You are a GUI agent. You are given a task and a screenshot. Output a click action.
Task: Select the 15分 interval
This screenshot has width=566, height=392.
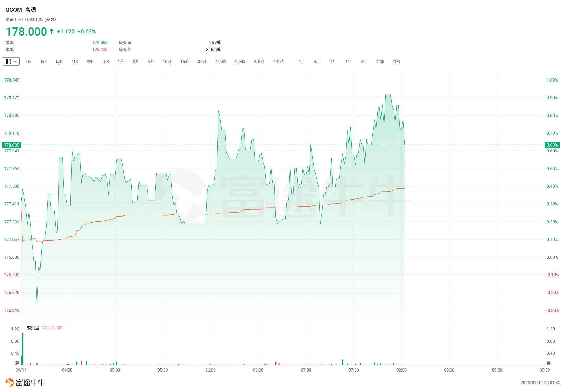pyautogui.click(x=185, y=61)
